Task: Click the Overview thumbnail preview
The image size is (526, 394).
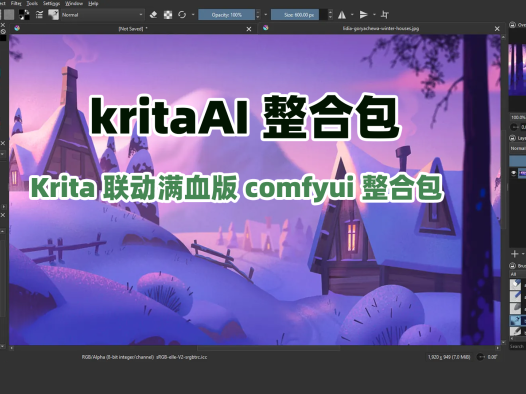Action: (517, 70)
